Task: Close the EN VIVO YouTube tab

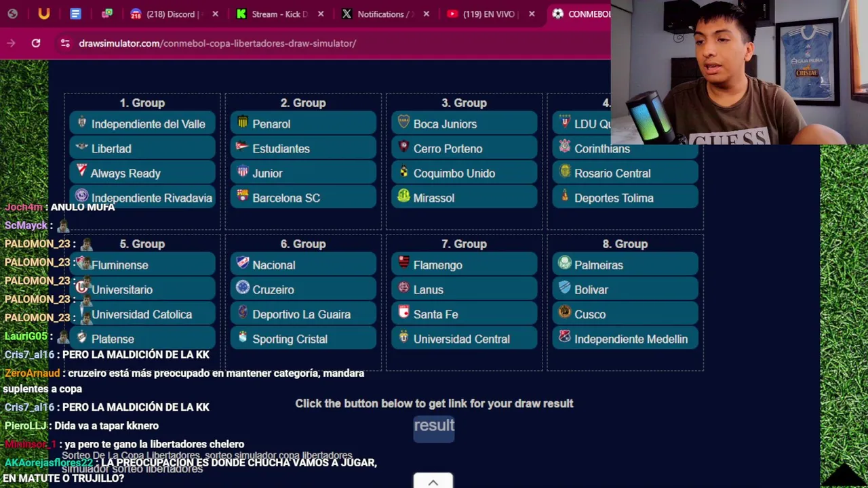Action: pos(532,14)
